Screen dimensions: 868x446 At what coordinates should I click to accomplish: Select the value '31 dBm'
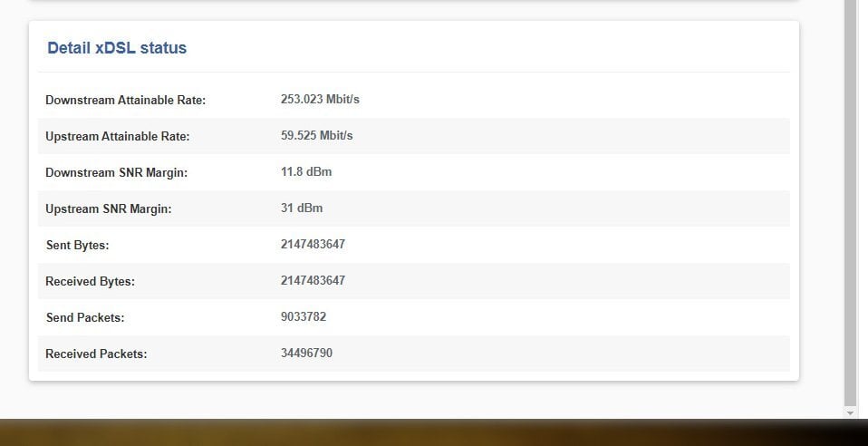point(302,208)
